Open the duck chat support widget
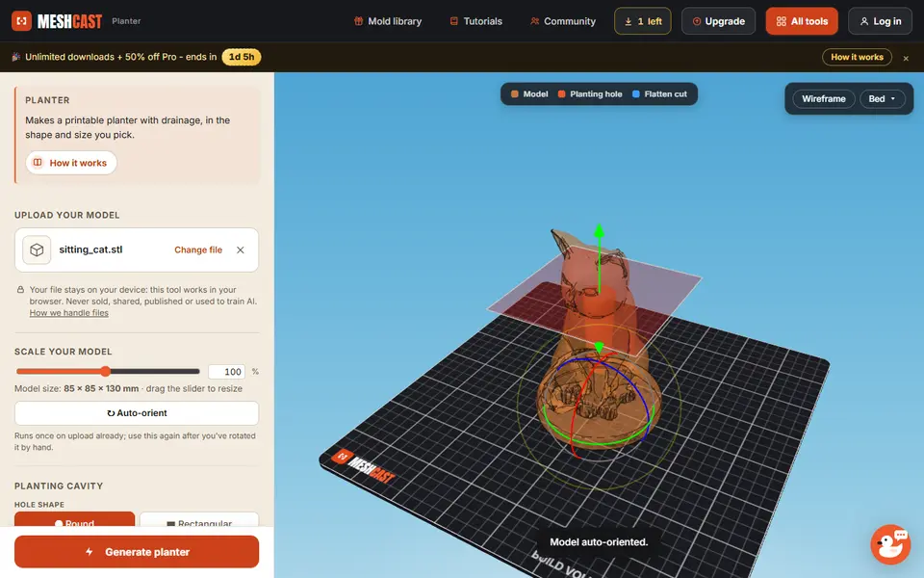 890,544
